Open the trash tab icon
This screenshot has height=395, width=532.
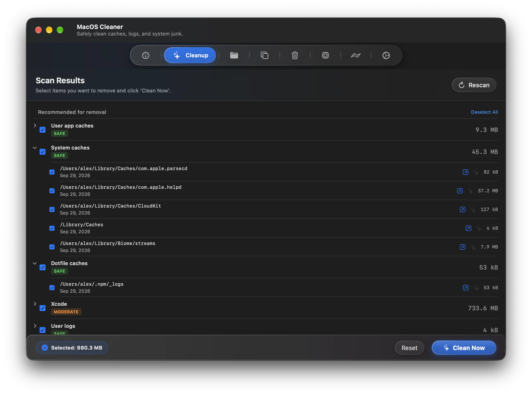tap(295, 55)
